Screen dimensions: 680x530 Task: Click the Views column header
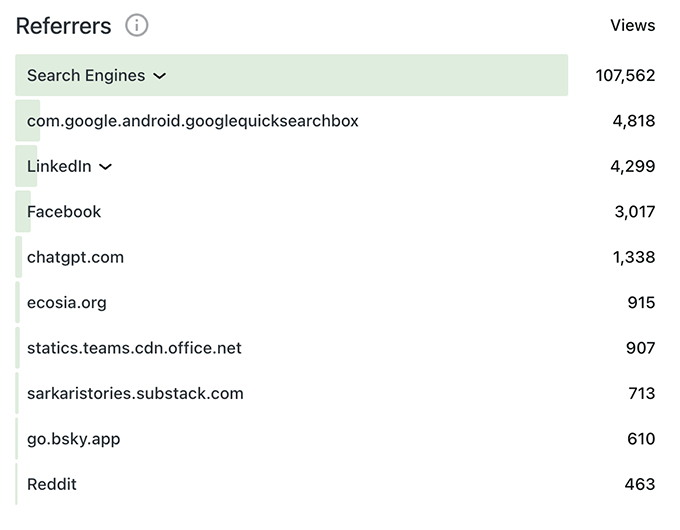[632, 26]
